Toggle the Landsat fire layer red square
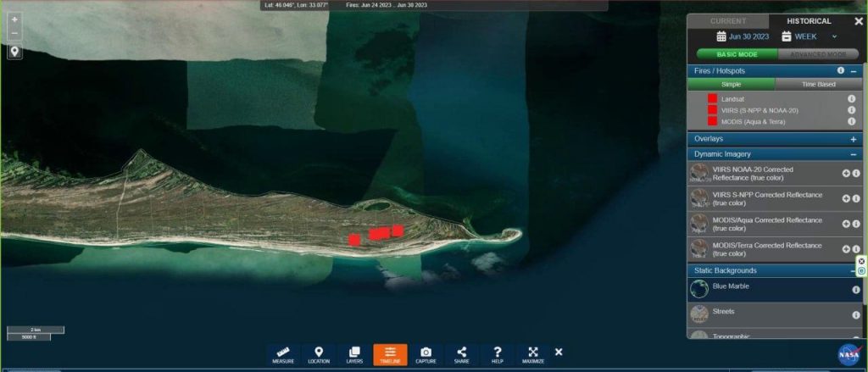Image resolution: width=868 pixels, height=372 pixels. [x=713, y=99]
